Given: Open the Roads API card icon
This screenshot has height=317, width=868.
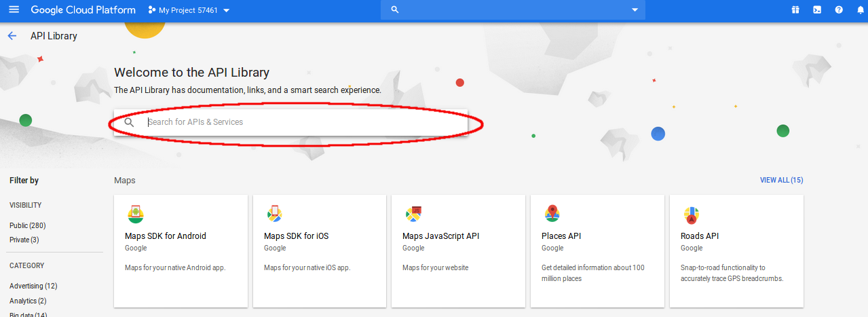Looking at the screenshot, I should [691, 215].
